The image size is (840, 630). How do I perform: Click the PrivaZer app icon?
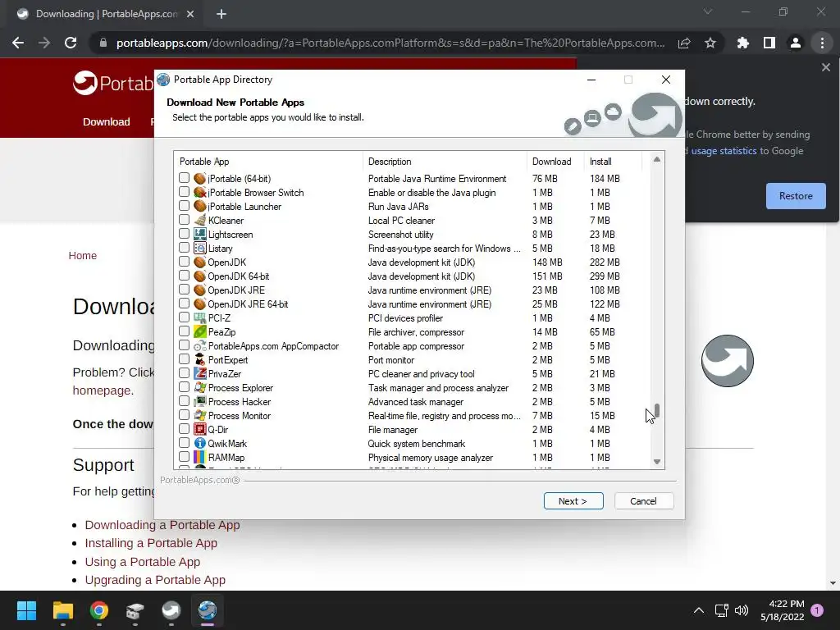point(200,374)
